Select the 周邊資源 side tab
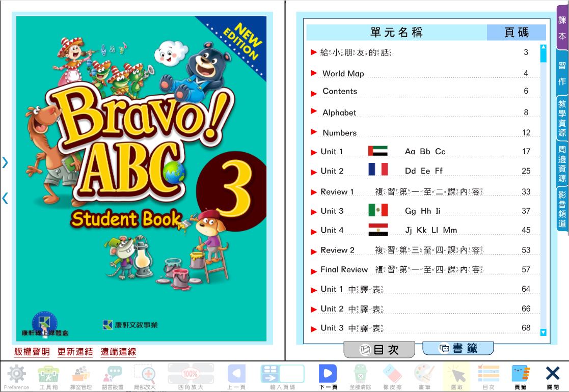This screenshot has width=569, height=392. pos(562,163)
